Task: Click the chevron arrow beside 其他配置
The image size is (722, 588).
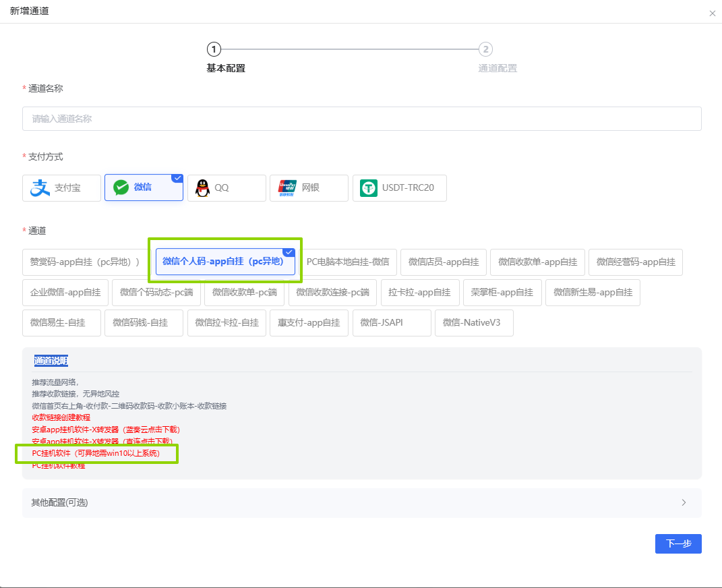Action: [x=684, y=502]
